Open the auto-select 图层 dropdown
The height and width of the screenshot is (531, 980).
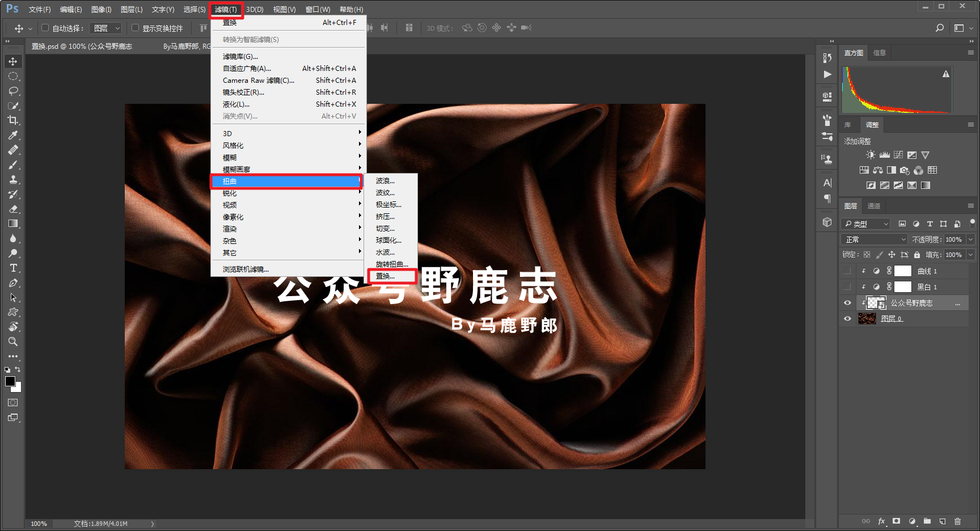coord(106,28)
